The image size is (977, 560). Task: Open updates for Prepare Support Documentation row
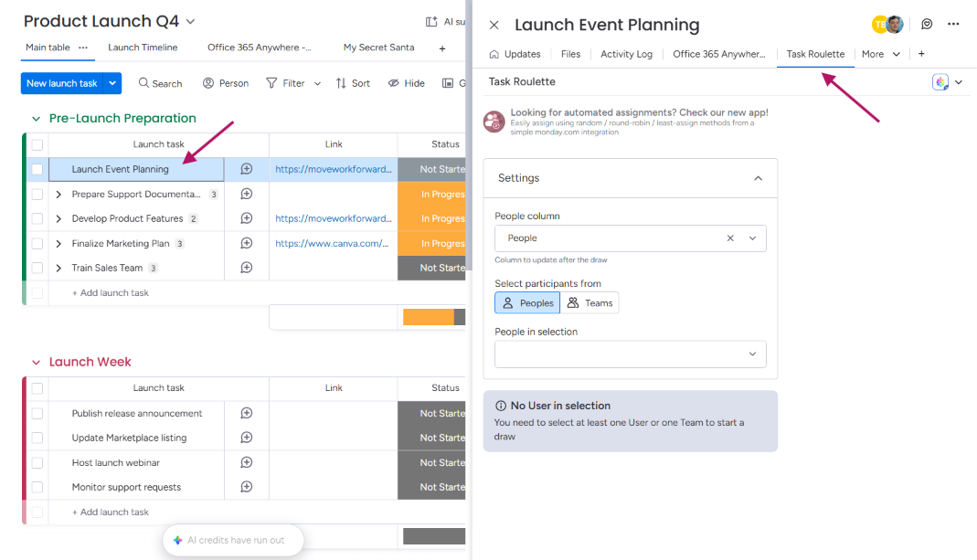coord(247,194)
